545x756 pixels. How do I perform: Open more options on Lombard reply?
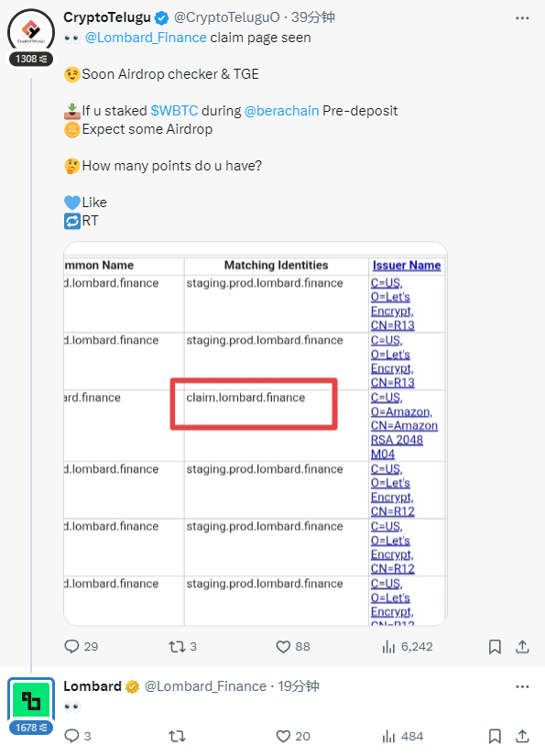pyautogui.click(x=522, y=686)
